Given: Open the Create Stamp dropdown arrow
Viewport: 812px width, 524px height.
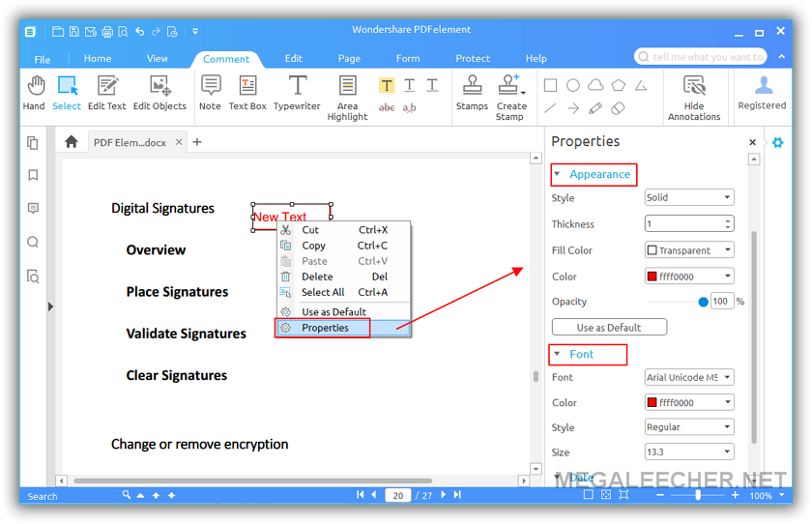Looking at the screenshot, I should click(x=523, y=93).
